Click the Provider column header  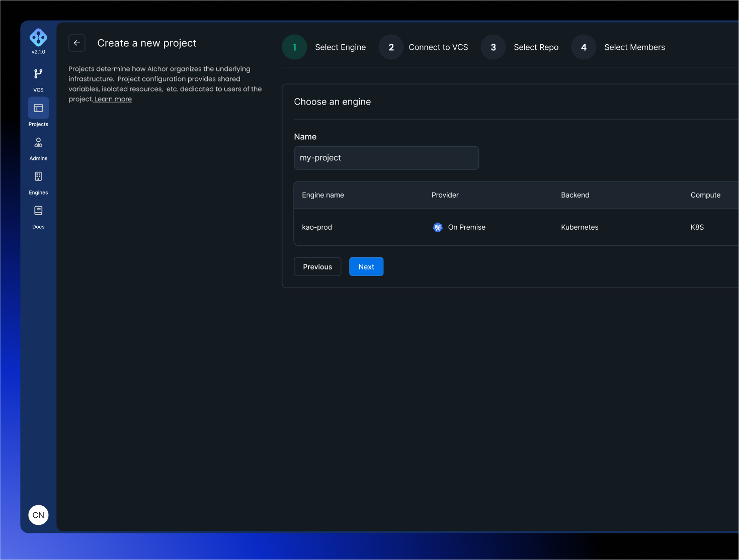[445, 195]
